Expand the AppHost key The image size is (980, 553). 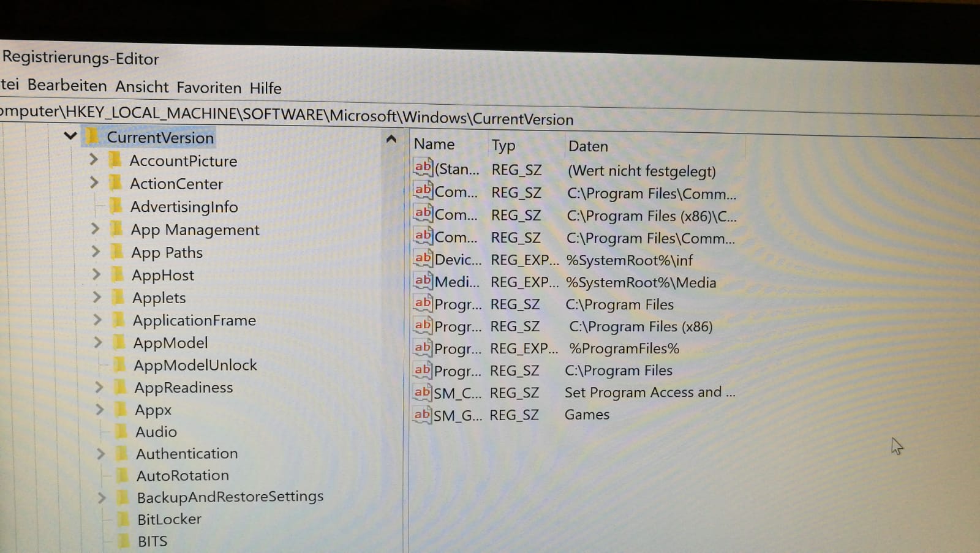96,274
